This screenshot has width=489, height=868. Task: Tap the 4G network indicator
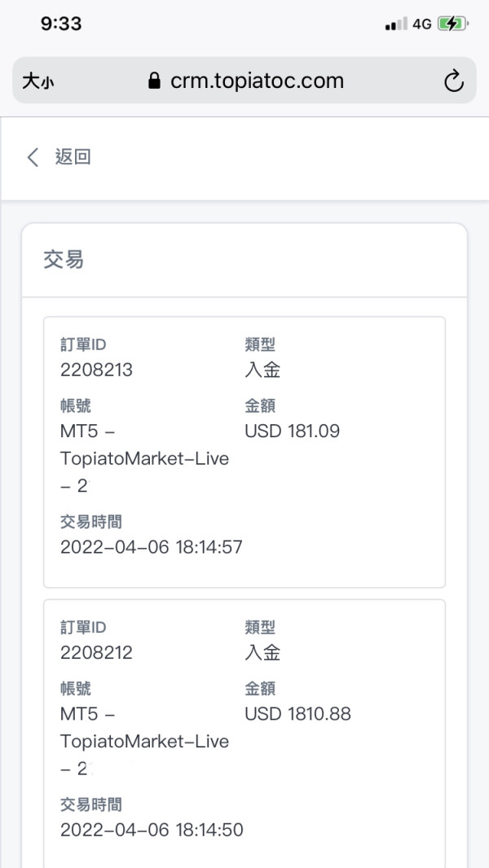pyautogui.click(x=421, y=24)
